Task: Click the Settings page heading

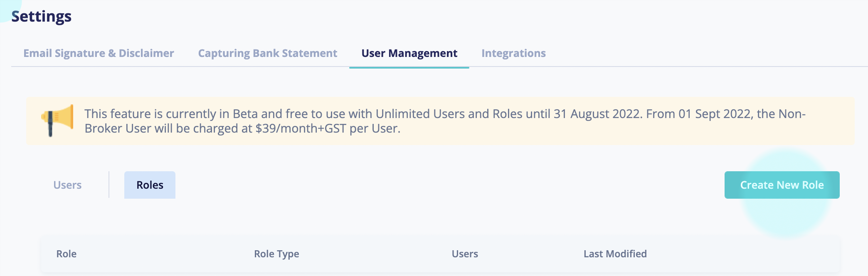Action: (41, 17)
